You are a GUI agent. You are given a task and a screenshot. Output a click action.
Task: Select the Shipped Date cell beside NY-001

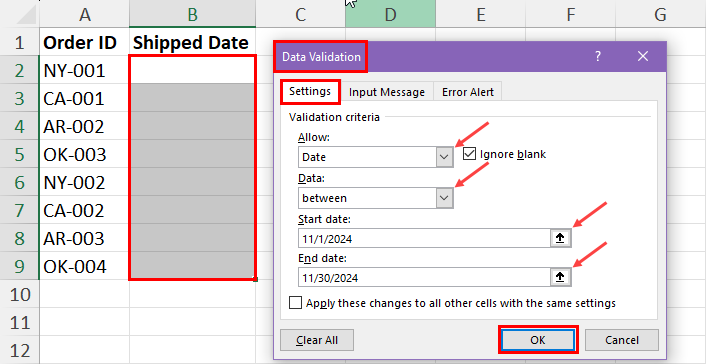[193, 70]
